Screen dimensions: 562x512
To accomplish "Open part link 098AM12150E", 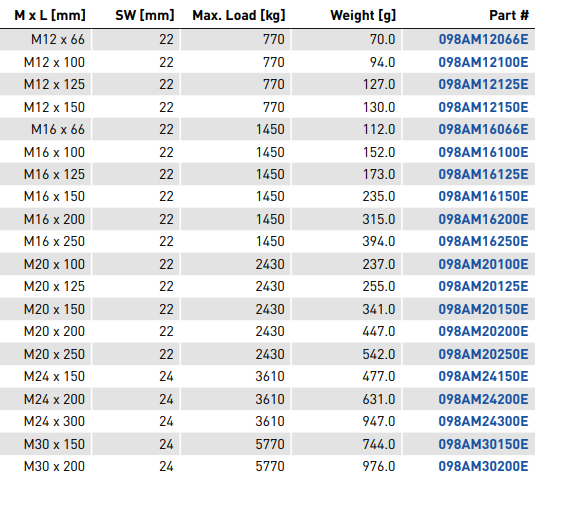I will pyautogui.click(x=483, y=107).
